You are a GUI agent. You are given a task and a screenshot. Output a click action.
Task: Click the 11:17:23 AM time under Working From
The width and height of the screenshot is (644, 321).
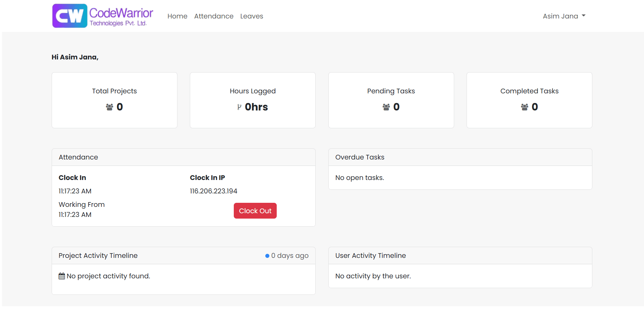click(75, 215)
